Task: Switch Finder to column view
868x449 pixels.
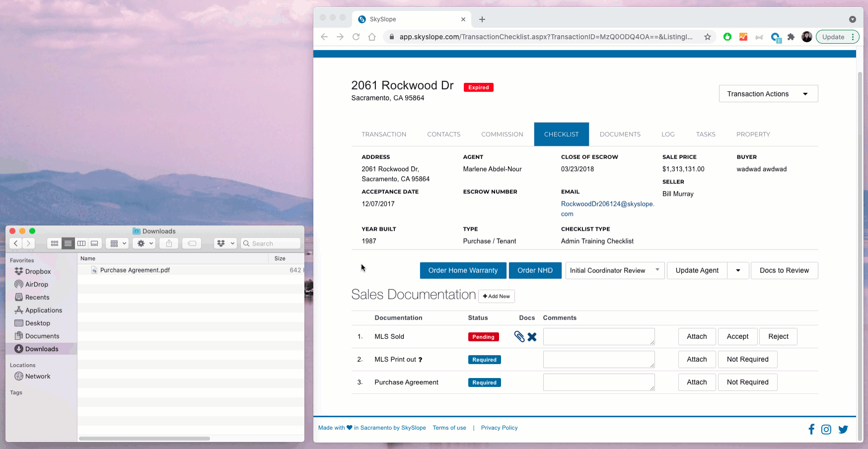Action: click(81, 244)
